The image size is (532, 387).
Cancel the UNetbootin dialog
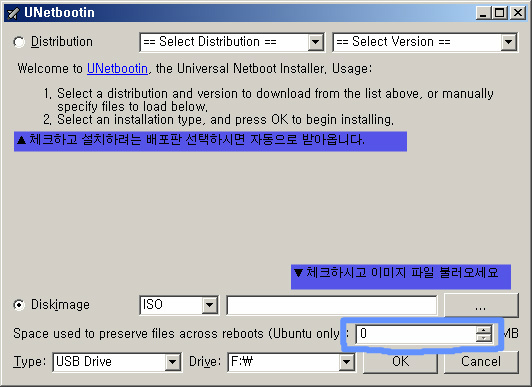481,362
